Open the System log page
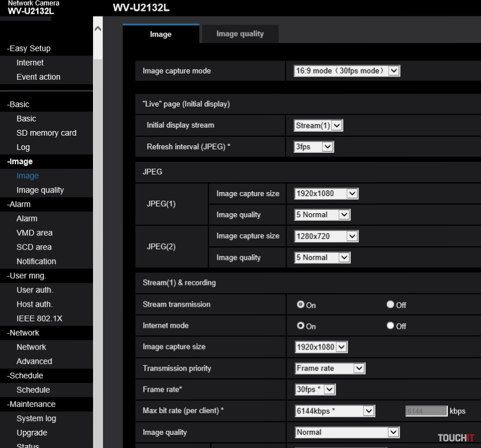Viewport: 481px width, 448px height. point(37,418)
